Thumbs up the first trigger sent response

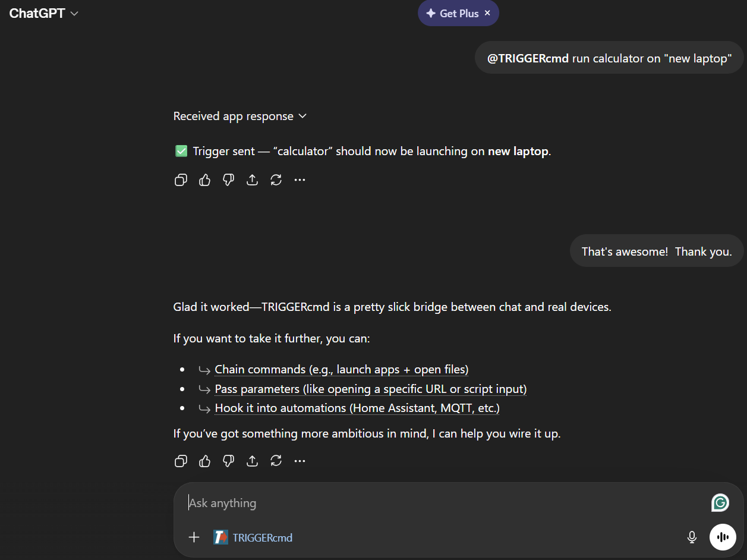click(x=205, y=180)
